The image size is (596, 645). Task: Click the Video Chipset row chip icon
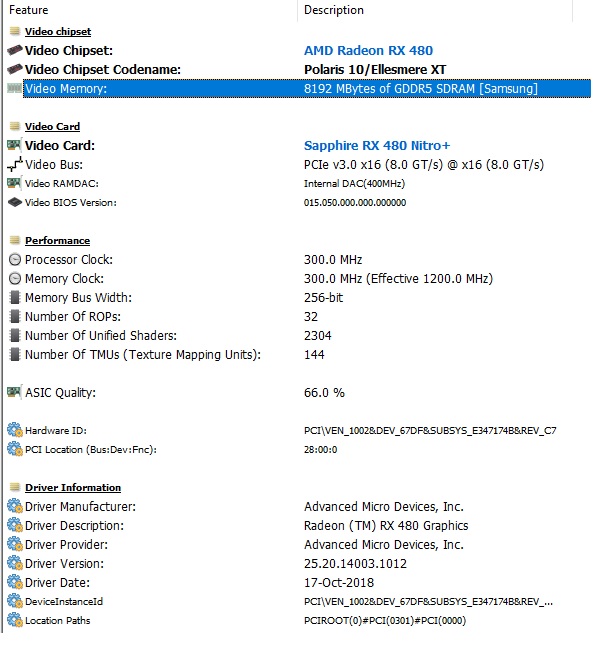point(14,50)
